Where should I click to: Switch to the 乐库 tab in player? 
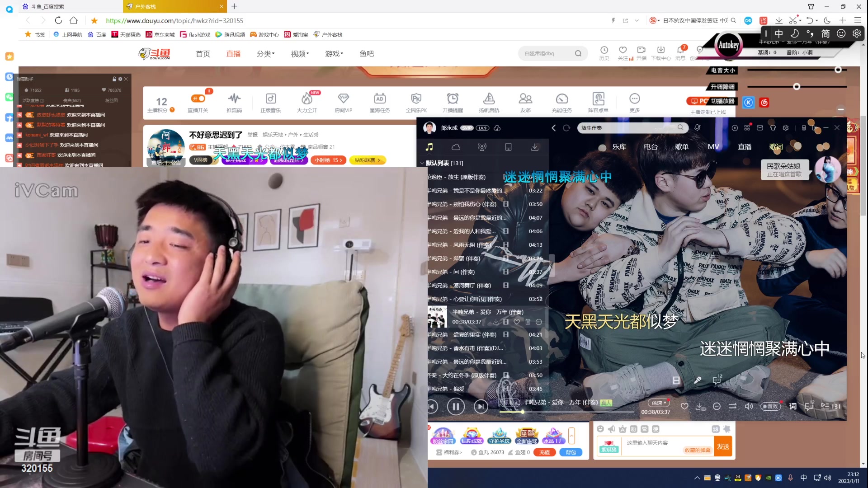(x=619, y=147)
